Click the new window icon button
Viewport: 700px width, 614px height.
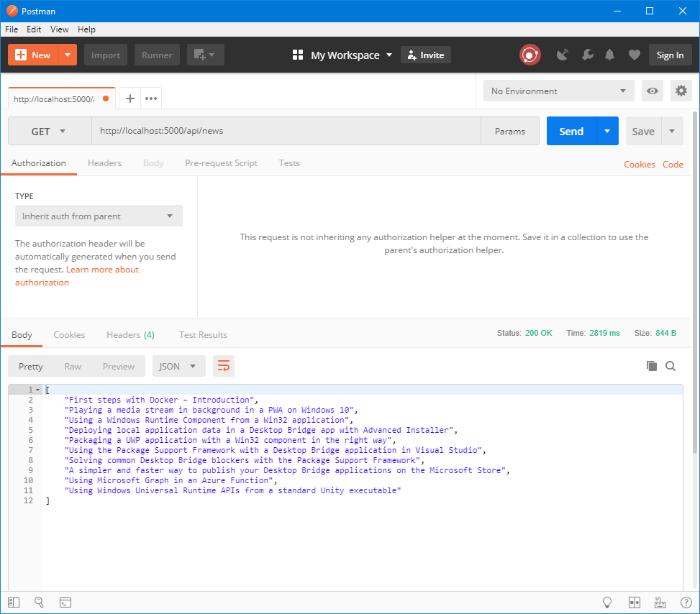(x=205, y=55)
